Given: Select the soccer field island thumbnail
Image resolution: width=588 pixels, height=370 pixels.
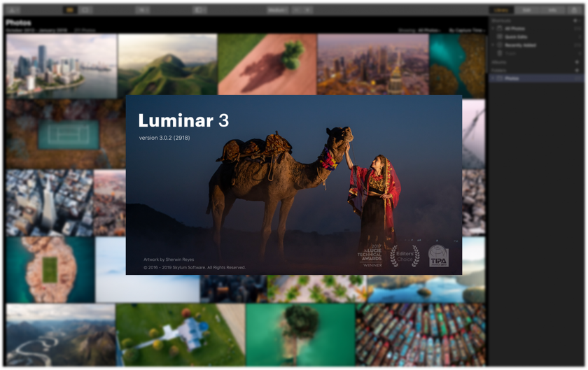Looking at the screenshot, I should (x=50, y=269).
